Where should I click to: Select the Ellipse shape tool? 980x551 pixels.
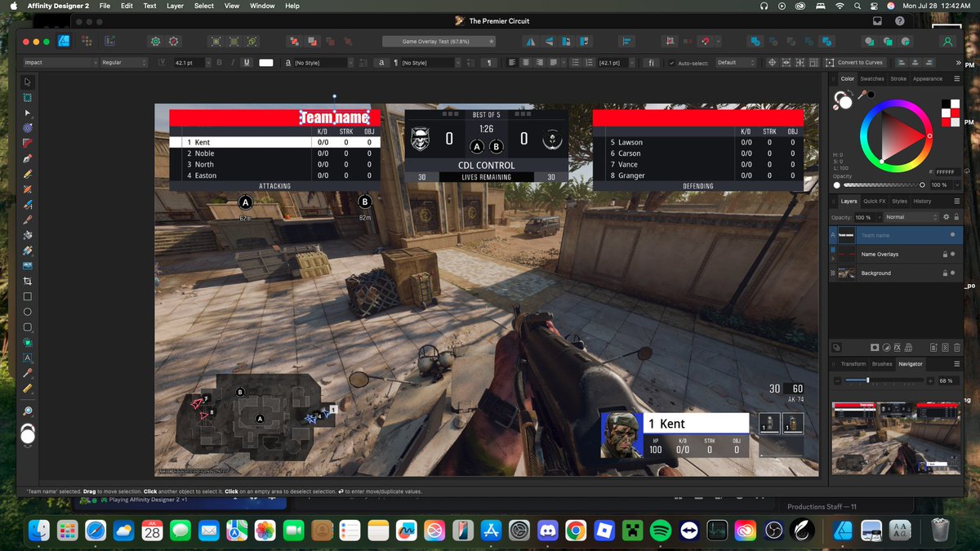(28, 312)
